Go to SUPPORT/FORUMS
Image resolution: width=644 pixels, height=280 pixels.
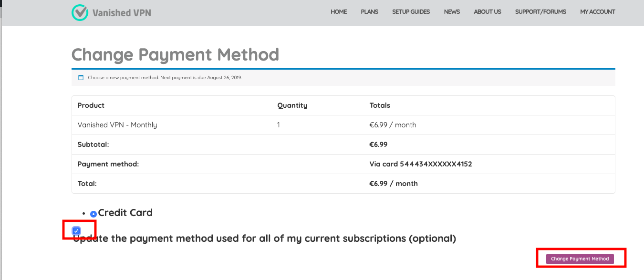(540, 12)
